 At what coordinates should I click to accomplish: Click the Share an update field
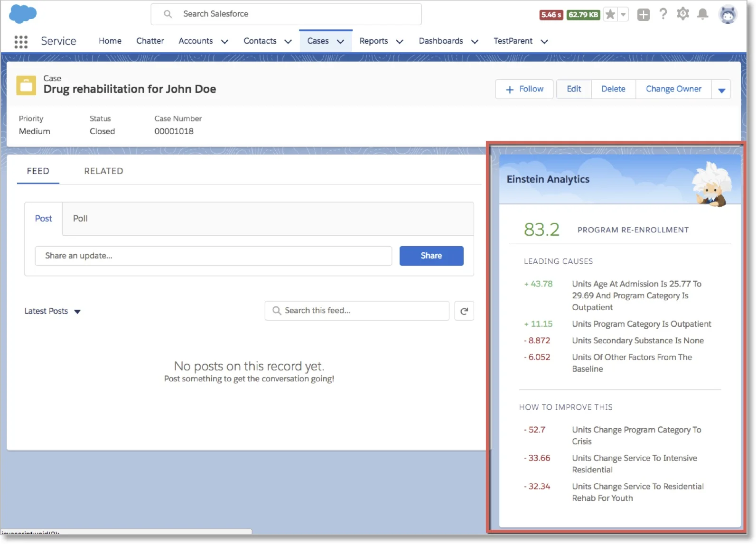coord(213,256)
